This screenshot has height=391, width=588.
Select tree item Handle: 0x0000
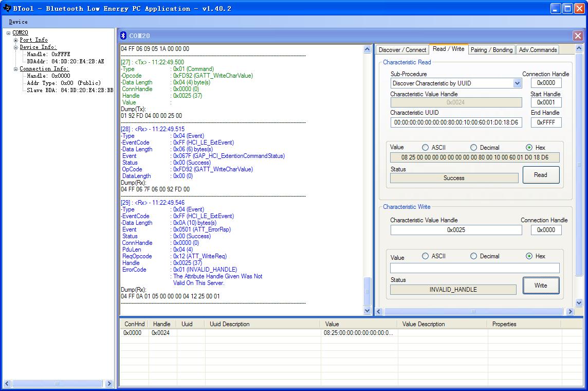click(48, 76)
